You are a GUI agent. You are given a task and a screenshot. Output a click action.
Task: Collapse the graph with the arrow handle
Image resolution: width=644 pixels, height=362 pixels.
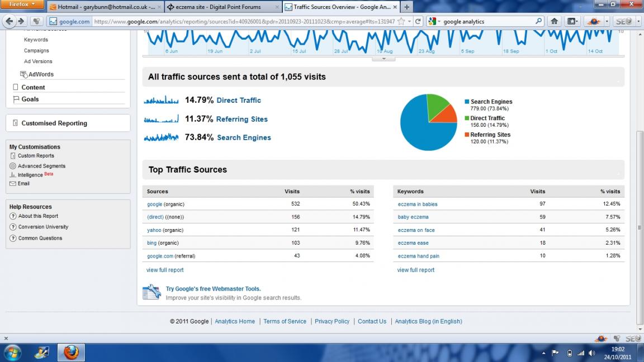pos(383,59)
